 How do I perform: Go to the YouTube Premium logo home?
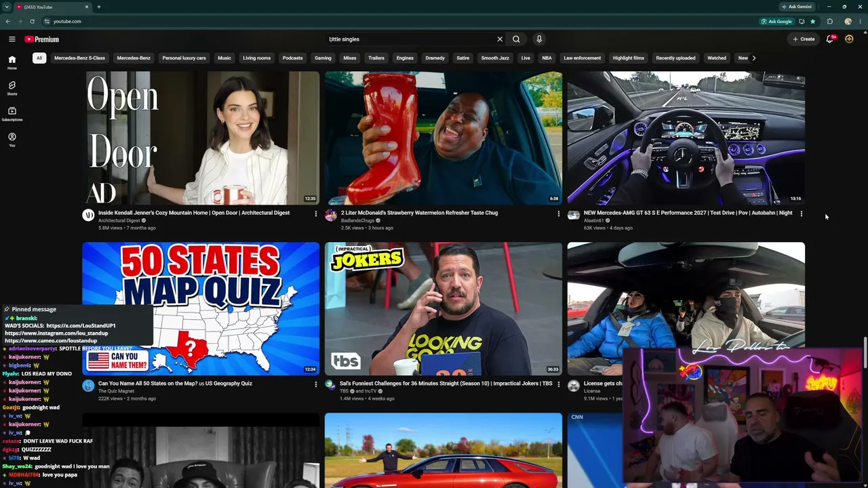[x=42, y=39]
